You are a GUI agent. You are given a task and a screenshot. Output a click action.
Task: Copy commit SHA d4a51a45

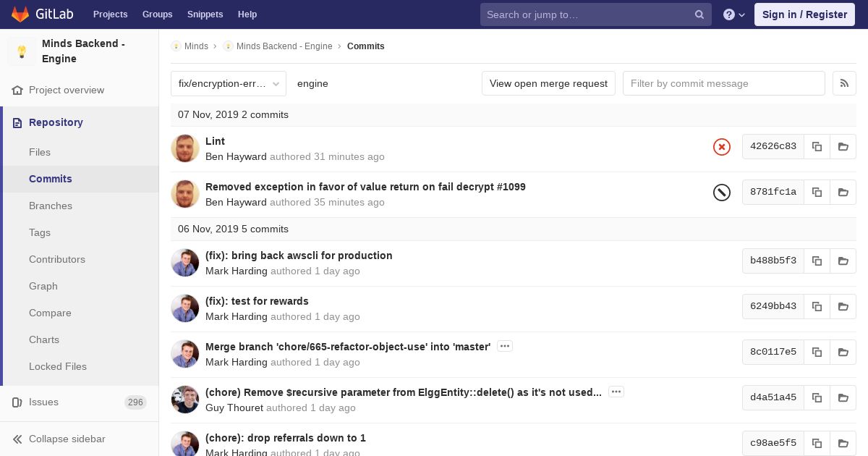817,397
